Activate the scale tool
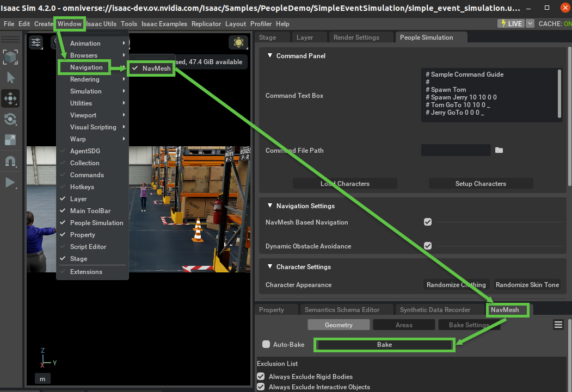 pyautogui.click(x=10, y=140)
